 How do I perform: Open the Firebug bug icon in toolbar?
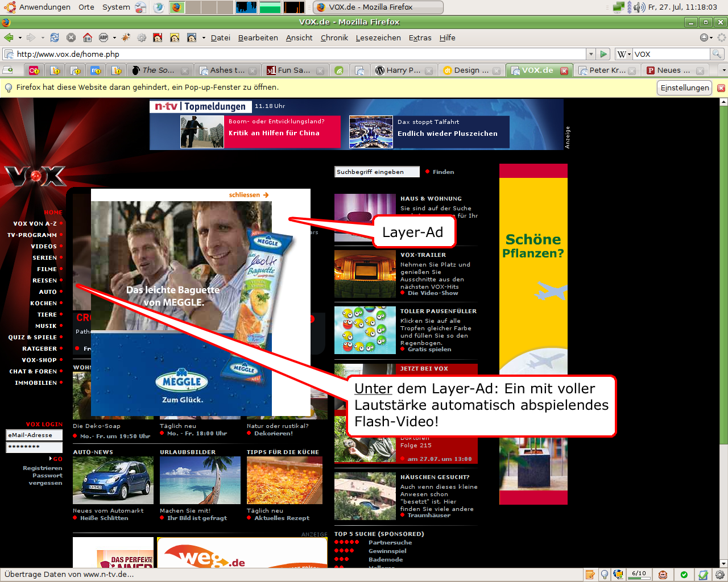coord(126,38)
